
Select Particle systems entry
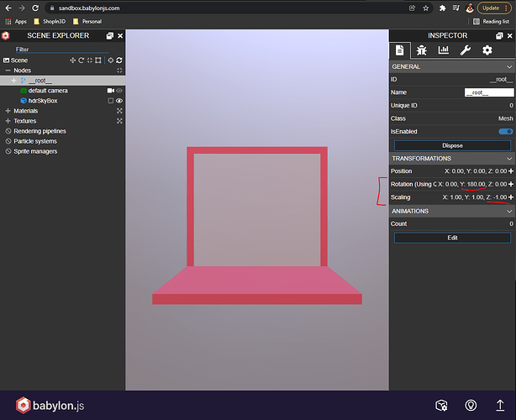(35, 141)
